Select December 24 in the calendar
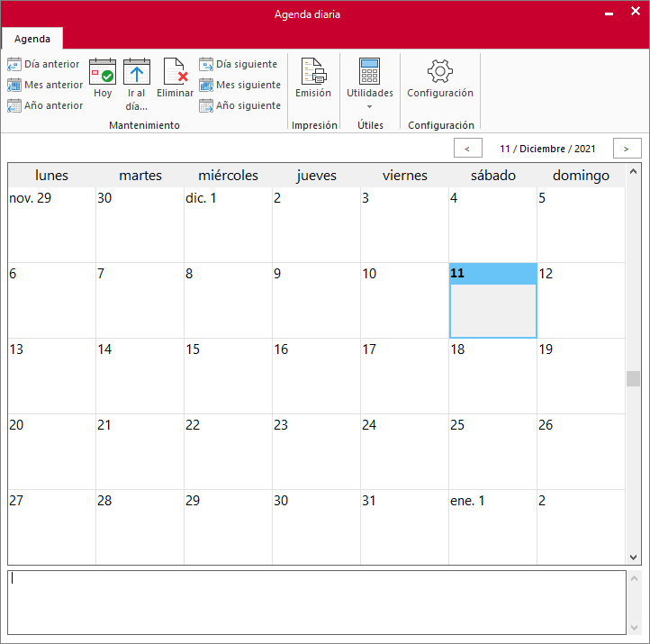The height and width of the screenshot is (644, 650). [x=404, y=452]
